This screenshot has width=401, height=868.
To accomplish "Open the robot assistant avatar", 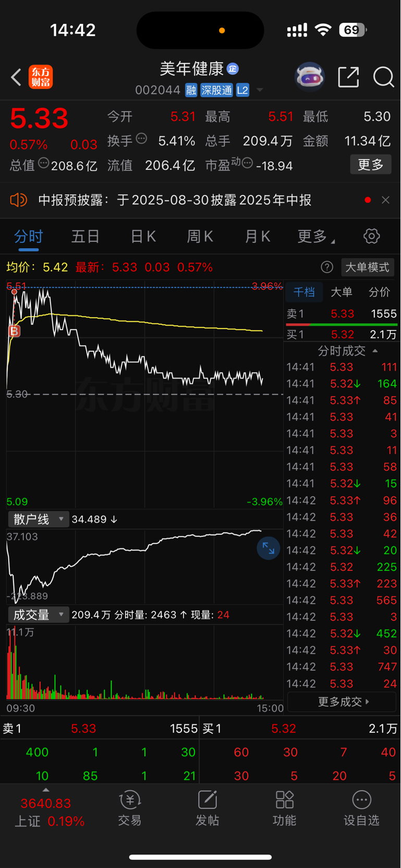I will point(310,77).
